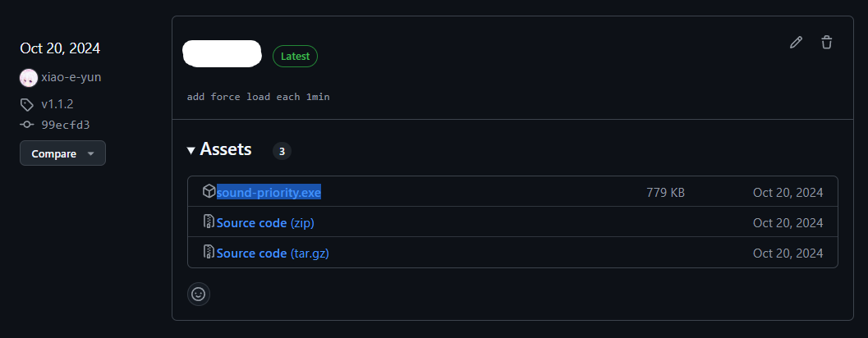Viewport: 868px width, 338px height.
Task: Collapse the Assets section triangle
Action: (191, 150)
